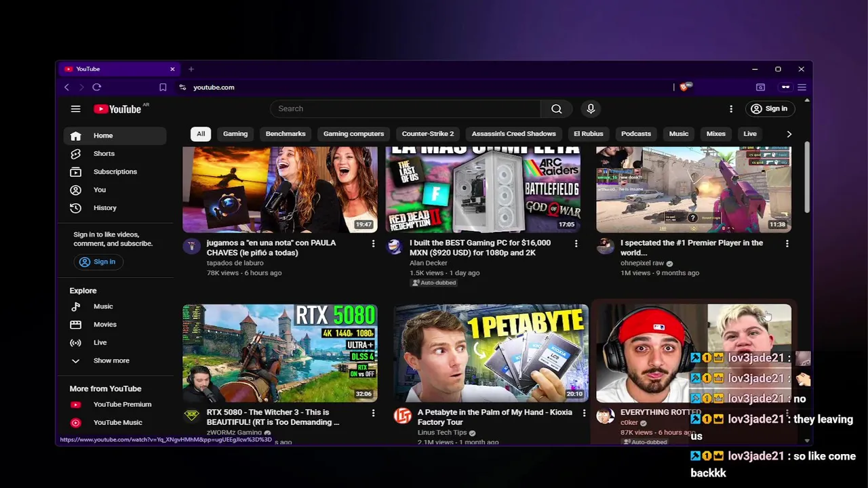
Task: Click Linus Tech Tips channel avatar
Action: pyautogui.click(x=403, y=416)
